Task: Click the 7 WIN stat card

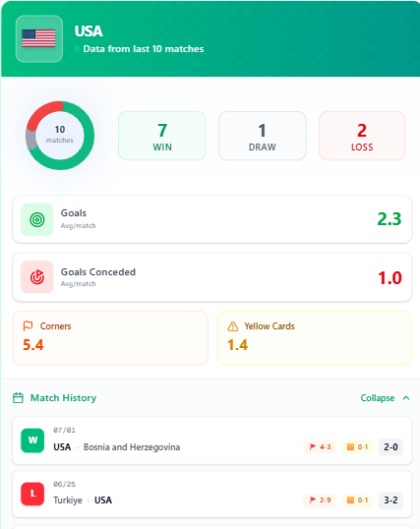Action: coord(162,136)
